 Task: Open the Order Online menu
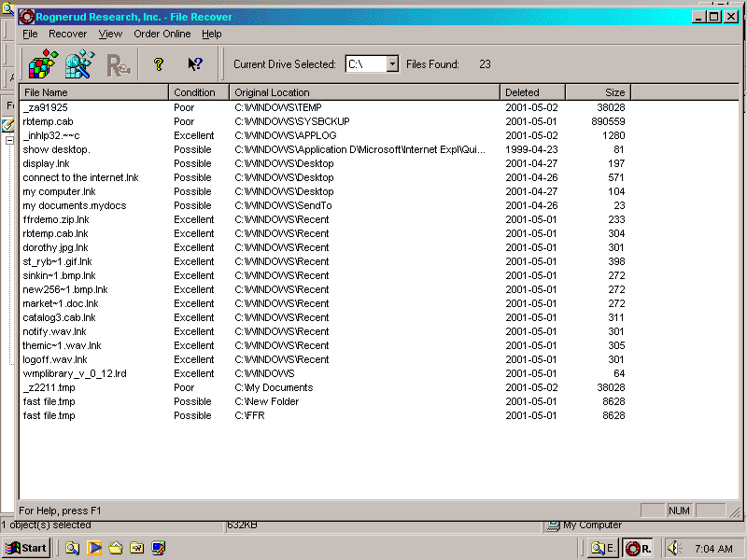pyautogui.click(x=162, y=34)
